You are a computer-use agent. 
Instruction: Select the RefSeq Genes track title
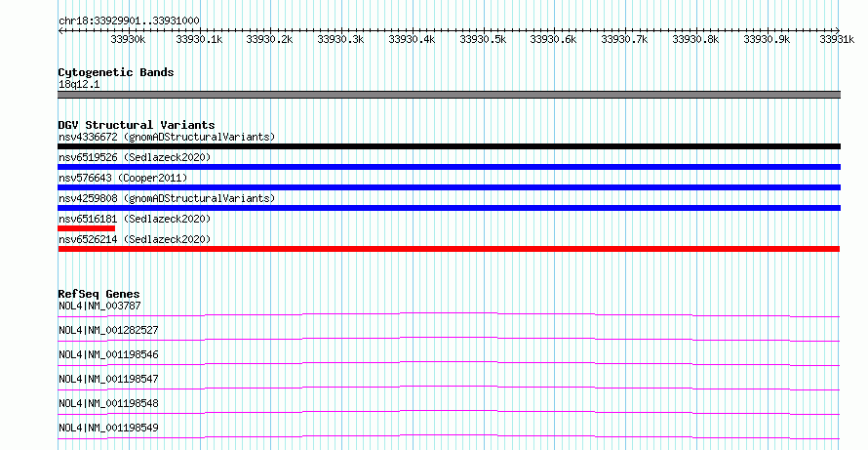[x=99, y=294]
